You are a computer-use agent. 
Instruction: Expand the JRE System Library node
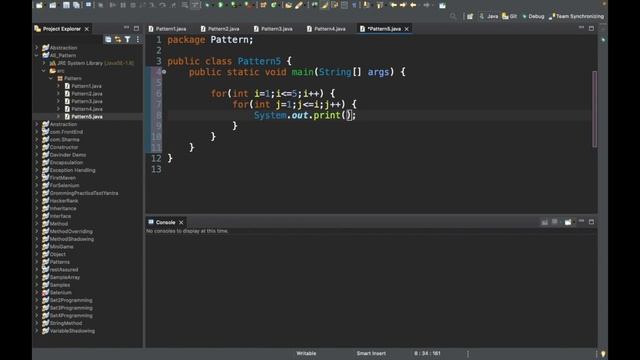coord(44,63)
